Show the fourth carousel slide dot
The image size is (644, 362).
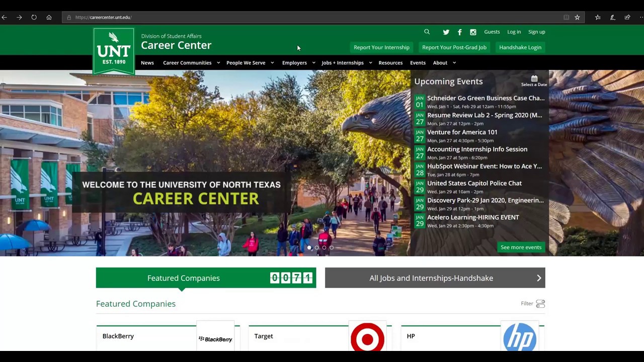point(332,248)
